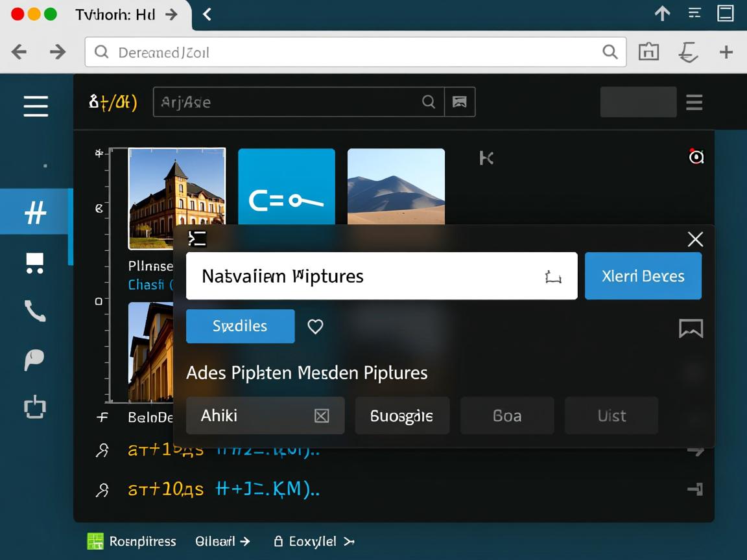Select the Tvhorh: Hd browser tab
This screenshot has width=747, height=560.
click(117, 14)
